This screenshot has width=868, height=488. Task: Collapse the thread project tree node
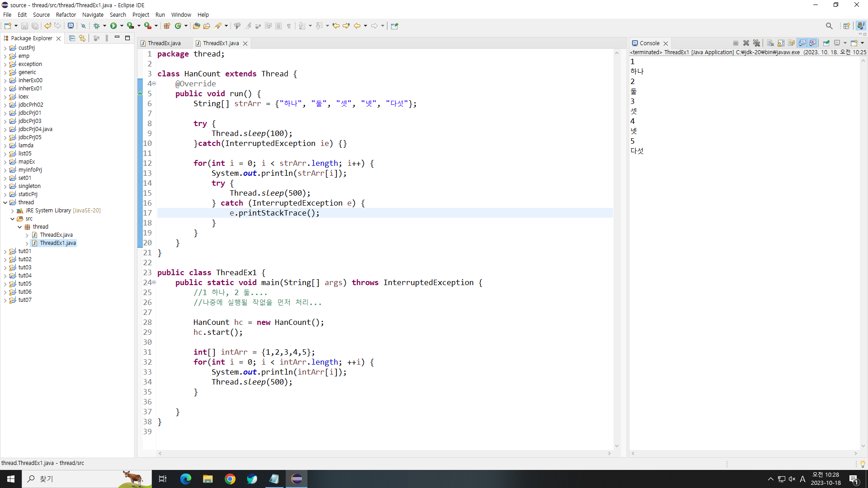coord(5,202)
